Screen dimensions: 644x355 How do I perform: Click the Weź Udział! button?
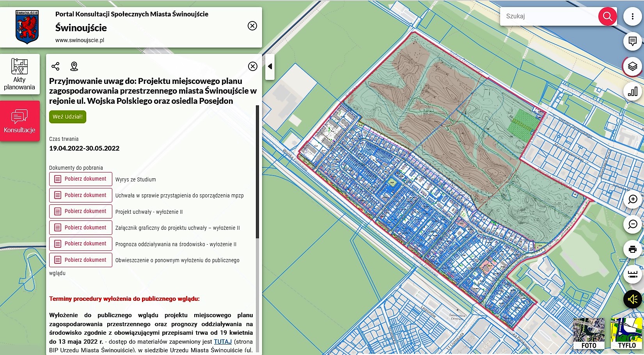67,117
